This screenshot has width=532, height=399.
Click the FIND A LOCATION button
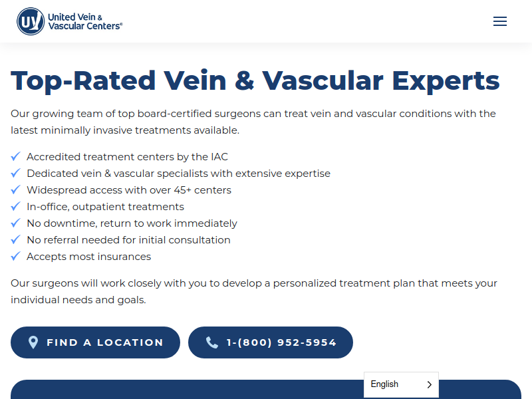click(95, 342)
